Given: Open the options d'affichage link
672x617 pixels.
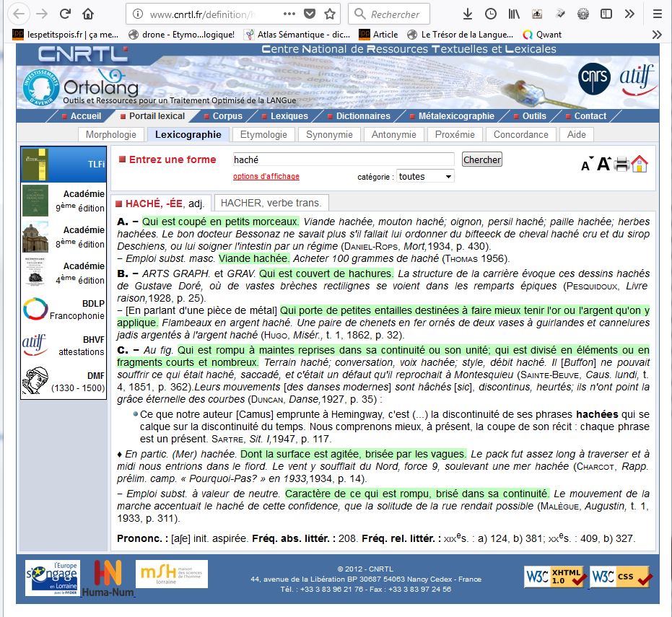Looking at the screenshot, I should pos(266,177).
